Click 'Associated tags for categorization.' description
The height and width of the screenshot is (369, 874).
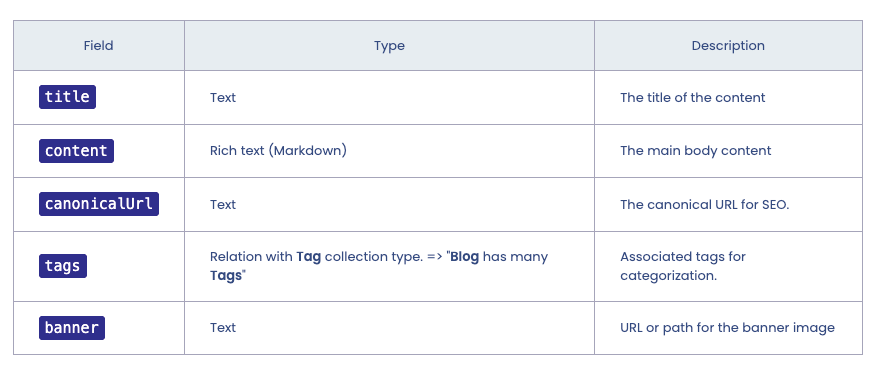coord(683,266)
